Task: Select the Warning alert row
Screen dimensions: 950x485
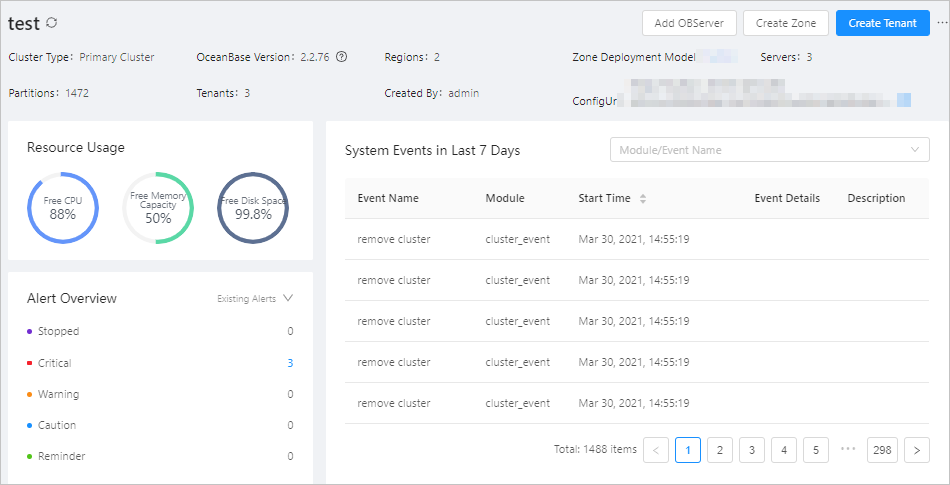Action: pyautogui.click(x=160, y=394)
